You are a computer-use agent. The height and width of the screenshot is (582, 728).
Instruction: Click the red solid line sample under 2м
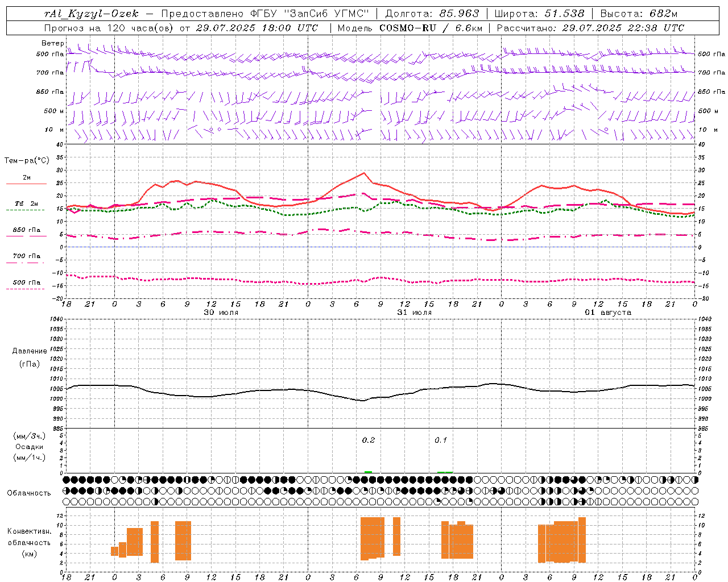pos(26,184)
